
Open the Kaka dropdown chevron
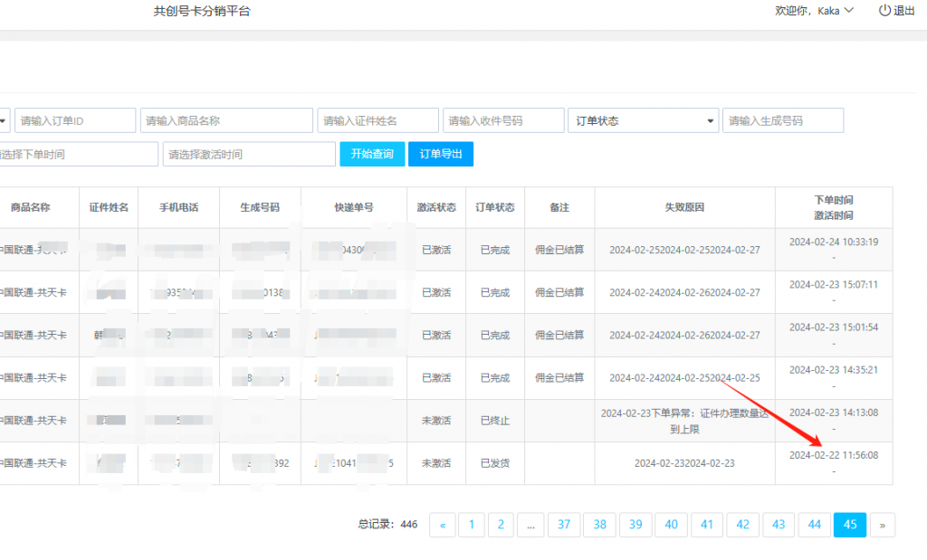pos(846,13)
